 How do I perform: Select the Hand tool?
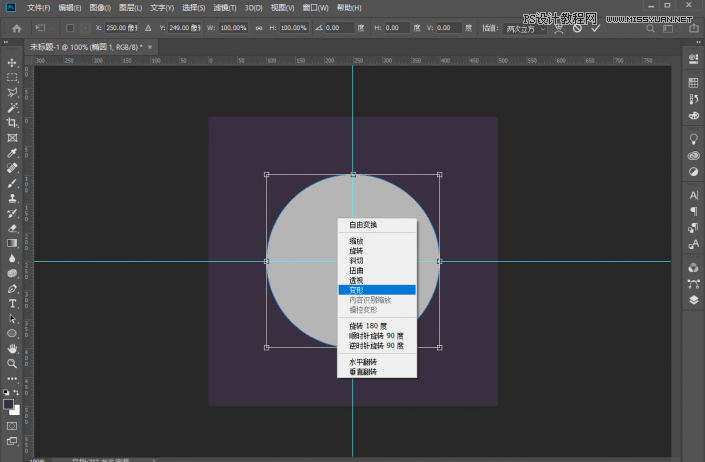click(12, 348)
